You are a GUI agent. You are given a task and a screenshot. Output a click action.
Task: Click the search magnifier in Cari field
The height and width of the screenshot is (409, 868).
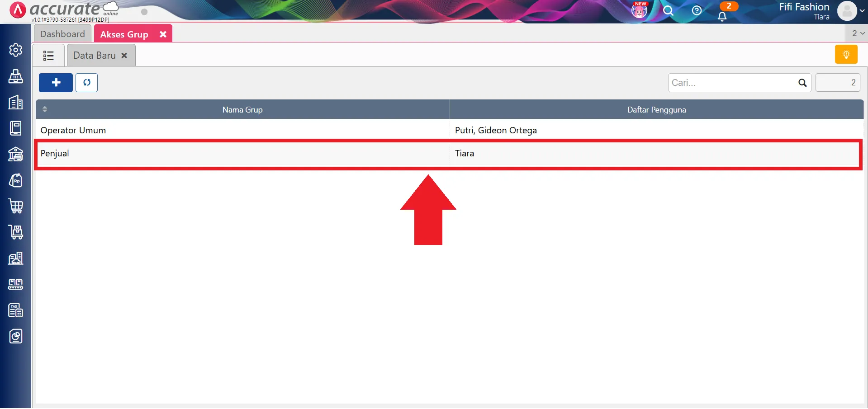(802, 83)
